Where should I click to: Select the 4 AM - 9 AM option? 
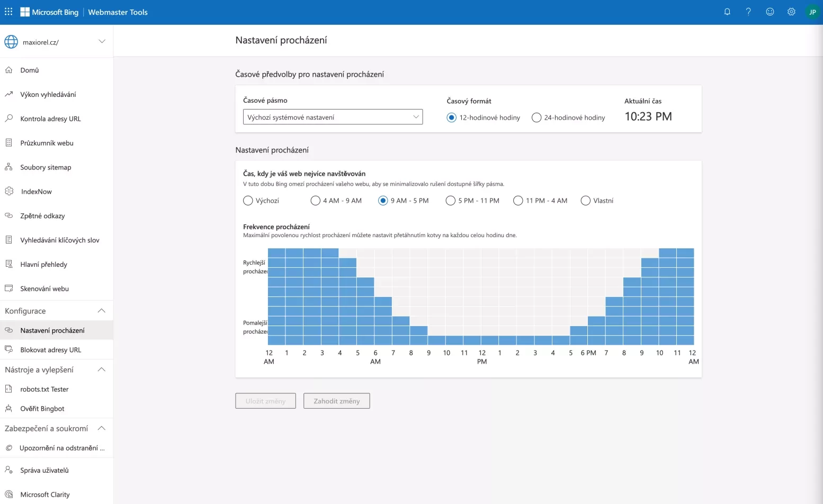coord(316,201)
